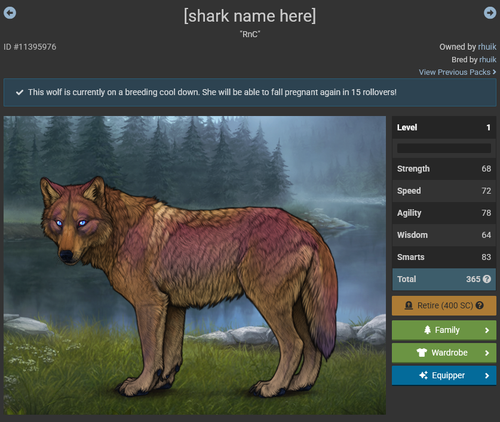Open the Family page
Viewport: 500px width, 422px height.
[x=444, y=330]
